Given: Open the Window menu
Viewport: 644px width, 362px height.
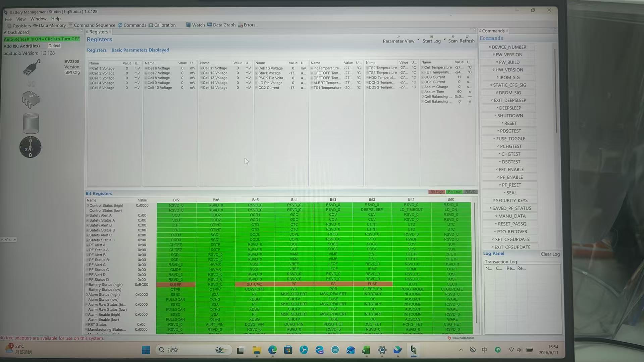Looking at the screenshot, I should click(x=38, y=19).
